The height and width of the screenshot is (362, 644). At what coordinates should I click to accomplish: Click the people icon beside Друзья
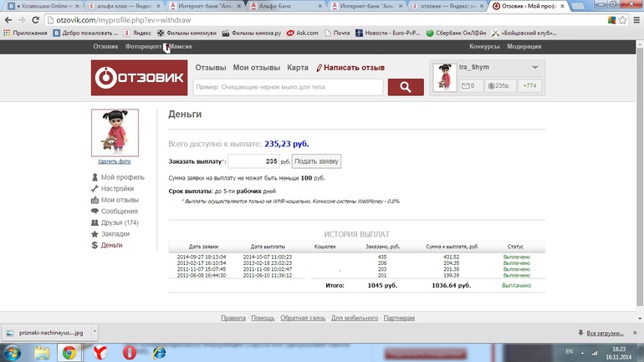pyautogui.click(x=95, y=222)
